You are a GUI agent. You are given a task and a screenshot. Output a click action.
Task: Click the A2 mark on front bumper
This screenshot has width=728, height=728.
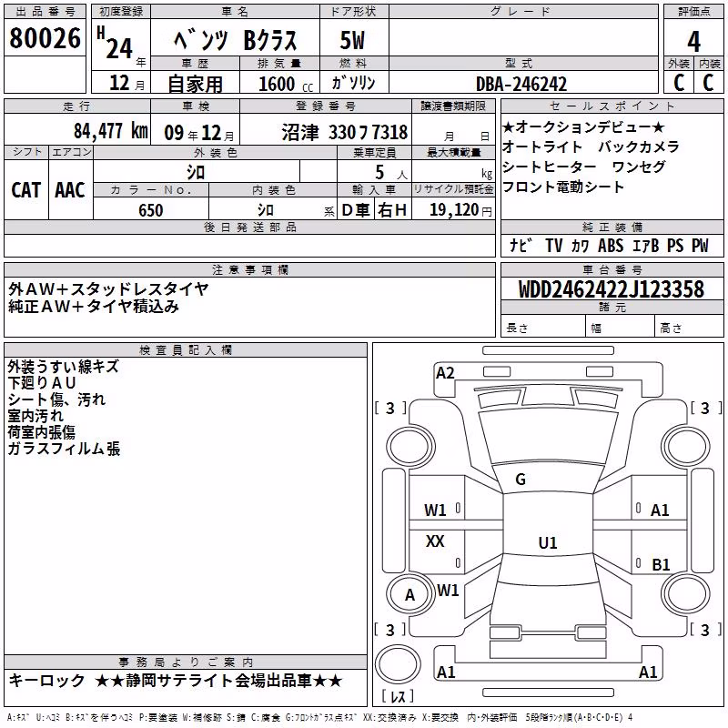point(445,373)
